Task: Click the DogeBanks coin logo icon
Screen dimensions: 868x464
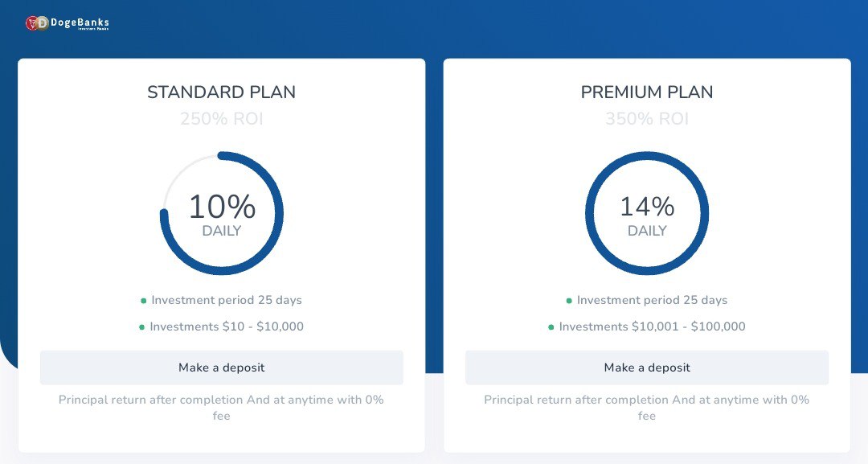Action: 37,23
